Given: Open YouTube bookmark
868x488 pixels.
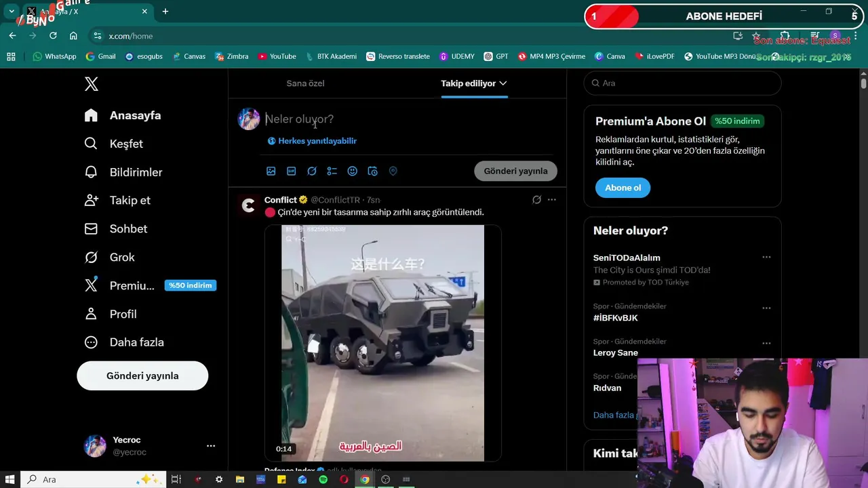Looking at the screenshot, I should tap(277, 57).
